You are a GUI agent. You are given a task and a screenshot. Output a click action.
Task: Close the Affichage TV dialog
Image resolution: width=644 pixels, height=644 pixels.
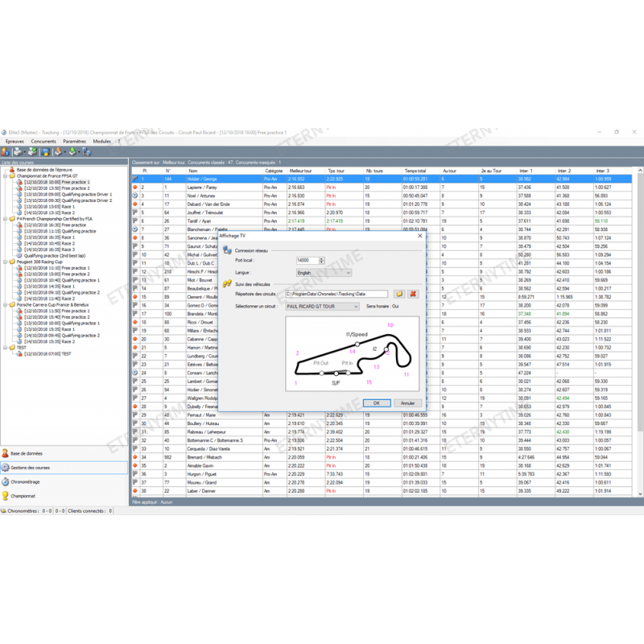(419, 236)
